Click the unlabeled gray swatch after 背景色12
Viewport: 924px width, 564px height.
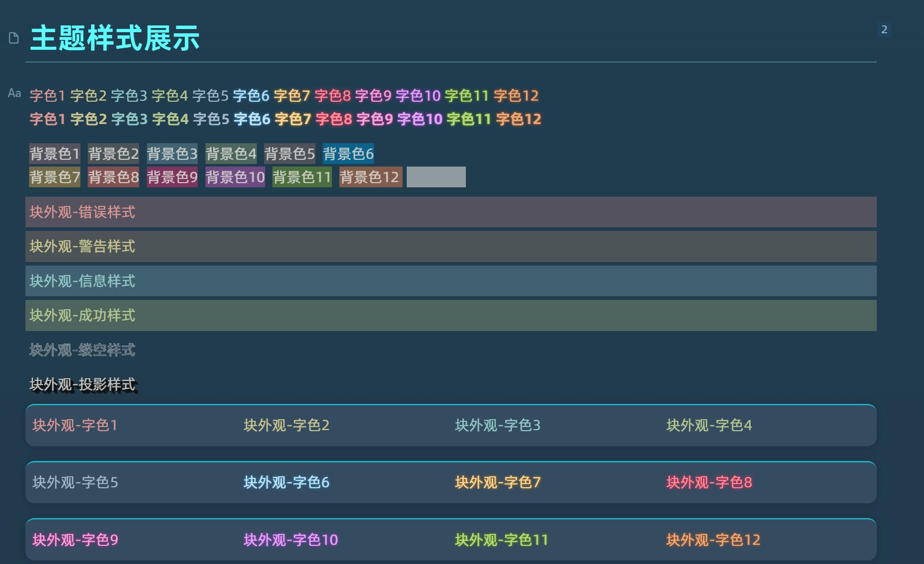pos(436,176)
